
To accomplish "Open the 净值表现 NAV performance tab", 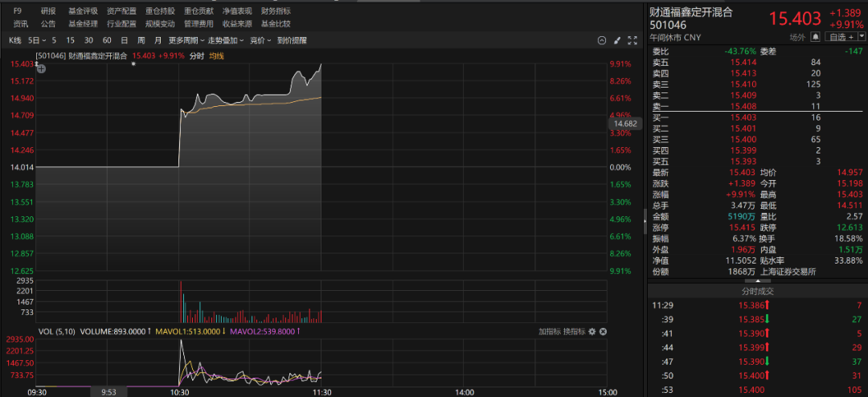I will (237, 11).
